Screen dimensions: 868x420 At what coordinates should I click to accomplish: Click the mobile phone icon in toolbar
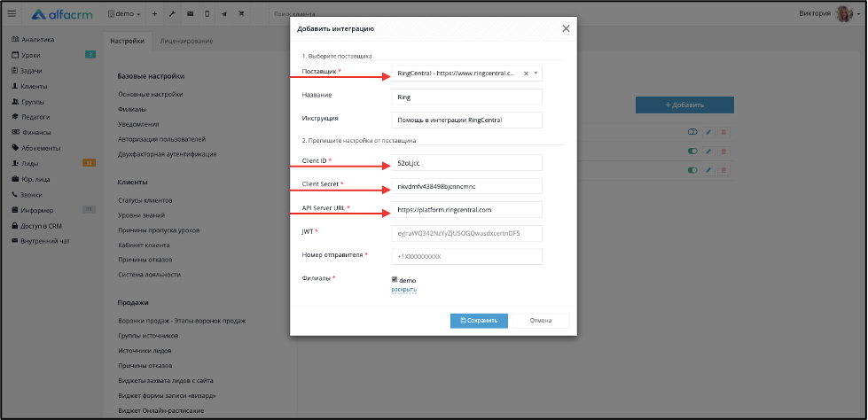pyautogui.click(x=207, y=14)
